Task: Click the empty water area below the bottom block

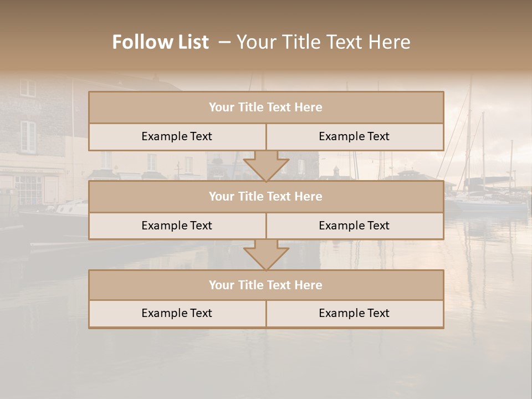Action: point(266,363)
